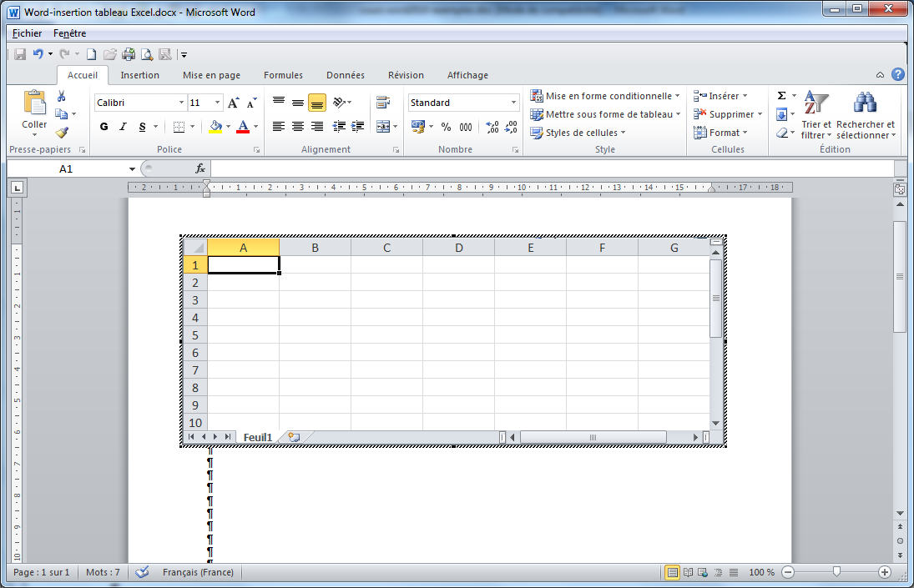
Task: Click the quick print icon
Action: (129, 54)
